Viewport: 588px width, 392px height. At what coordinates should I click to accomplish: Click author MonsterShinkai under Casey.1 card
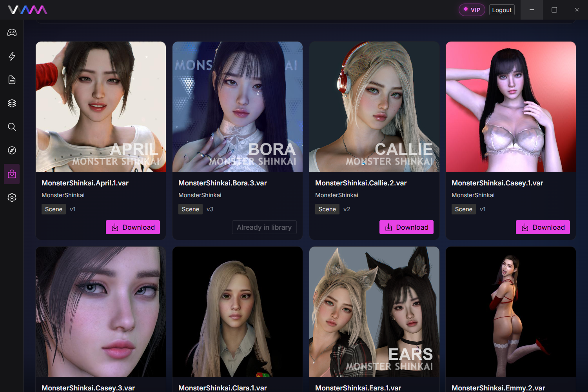[x=473, y=195]
